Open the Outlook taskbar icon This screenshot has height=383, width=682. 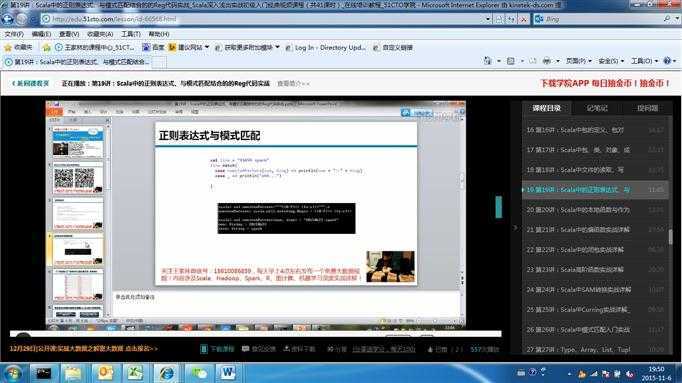105,373
